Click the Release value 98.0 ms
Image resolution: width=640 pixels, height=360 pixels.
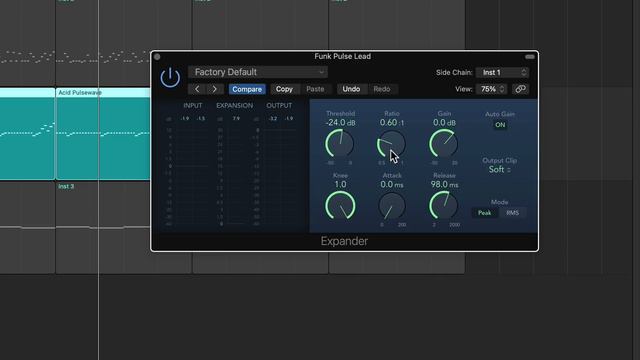click(444, 184)
